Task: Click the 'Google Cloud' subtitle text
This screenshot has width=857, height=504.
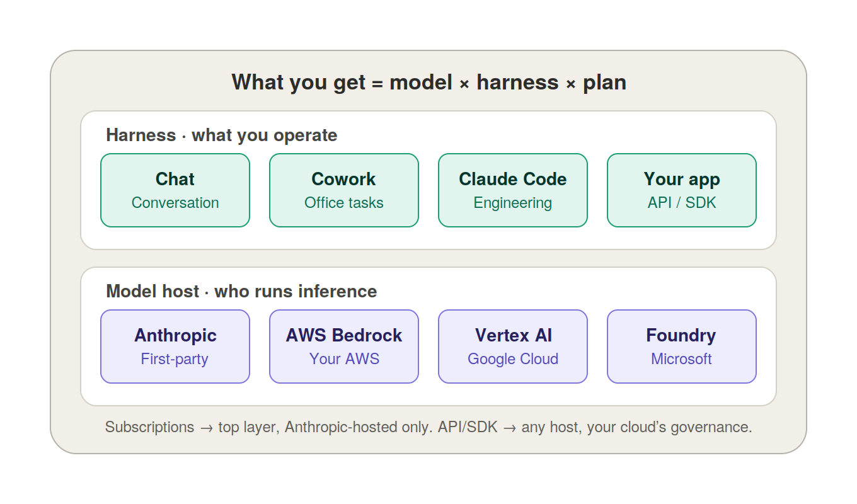Action: point(513,359)
